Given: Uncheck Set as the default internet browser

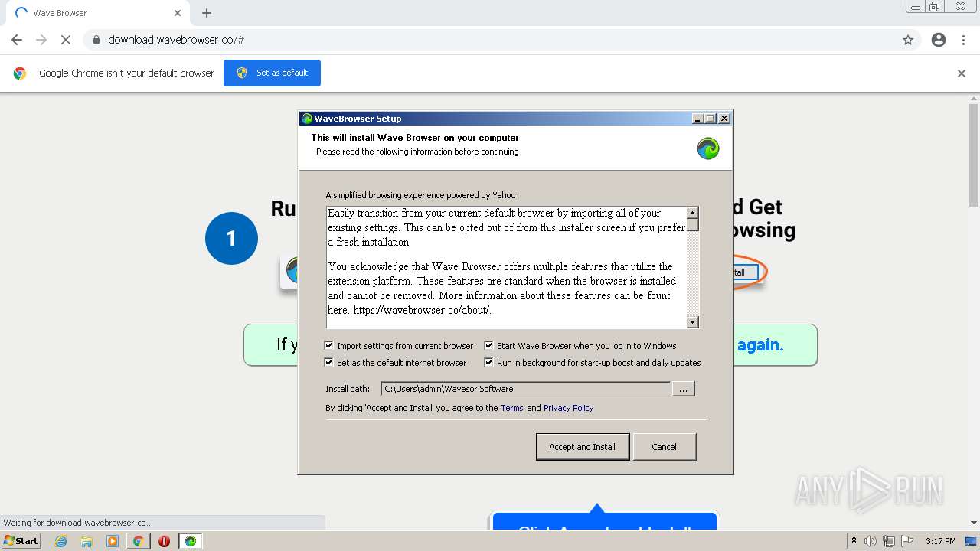Looking at the screenshot, I should pos(328,363).
